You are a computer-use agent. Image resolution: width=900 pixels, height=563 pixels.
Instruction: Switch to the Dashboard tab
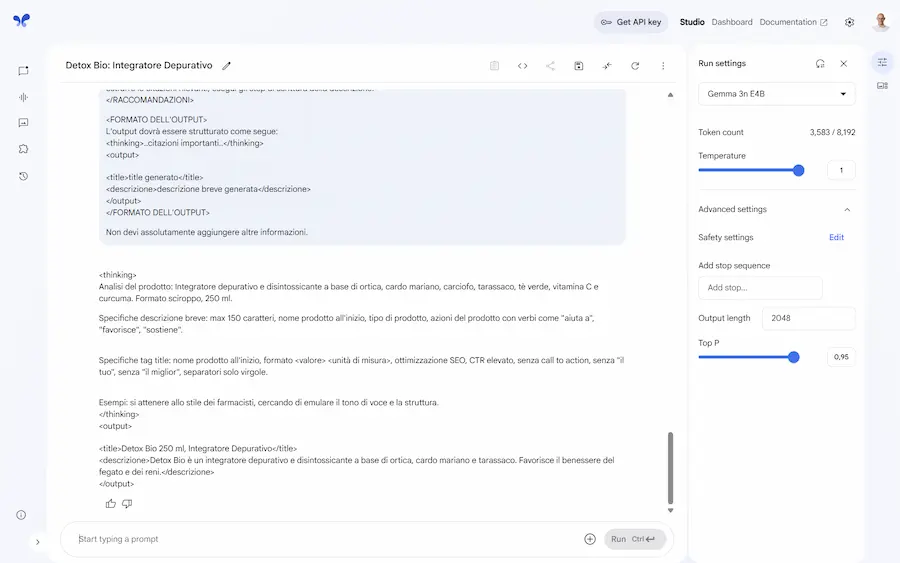732,22
